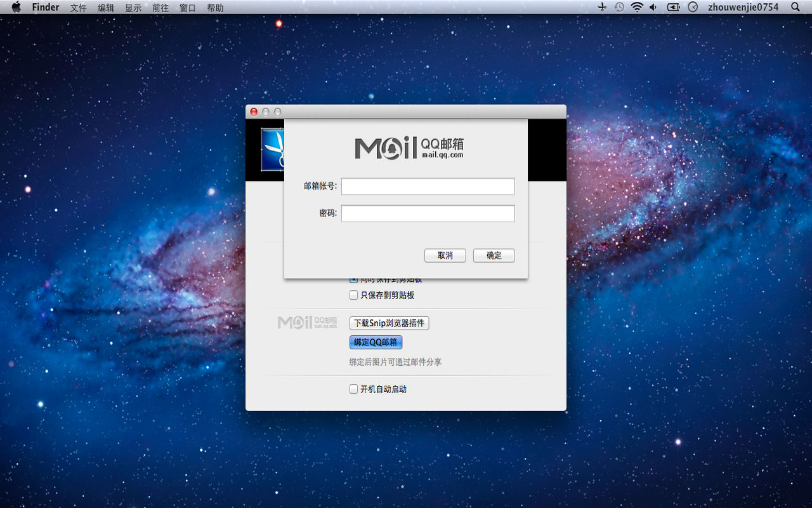This screenshot has height=508, width=812.
Task: Open the 编辑 menu
Action: tap(106, 8)
